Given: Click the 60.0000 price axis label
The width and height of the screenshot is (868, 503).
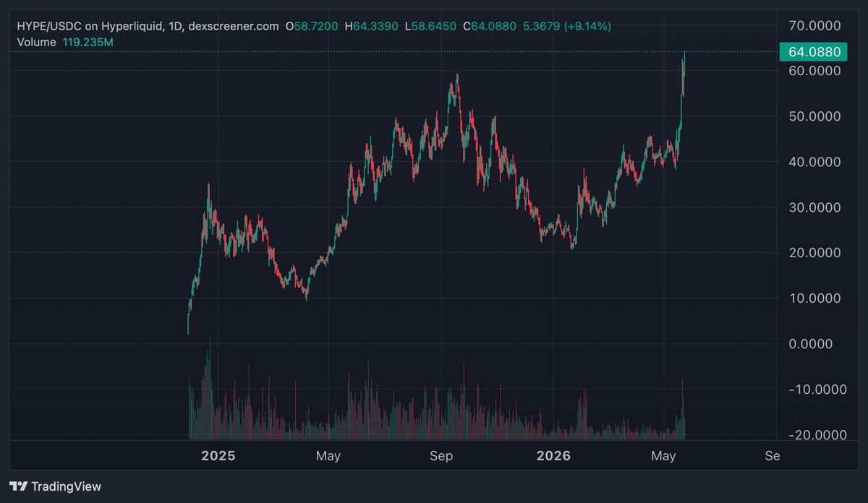Looking at the screenshot, I should [814, 71].
